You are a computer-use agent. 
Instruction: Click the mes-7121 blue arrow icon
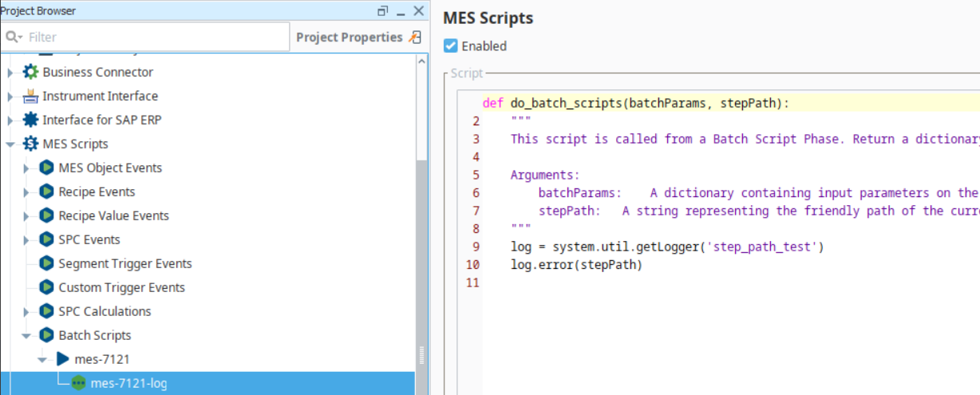[x=62, y=359]
